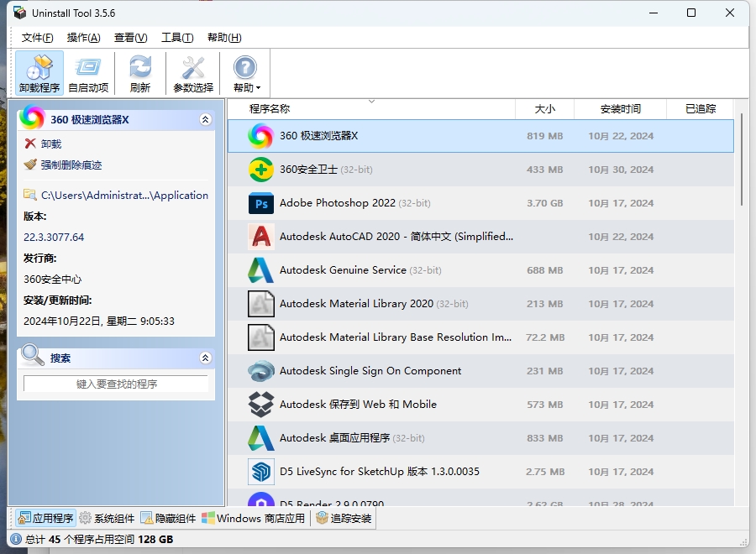756x554 pixels.
Task: Click the Autodesk AutoCAD 2020 red A icon
Action: pyautogui.click(x=261, y=237)
